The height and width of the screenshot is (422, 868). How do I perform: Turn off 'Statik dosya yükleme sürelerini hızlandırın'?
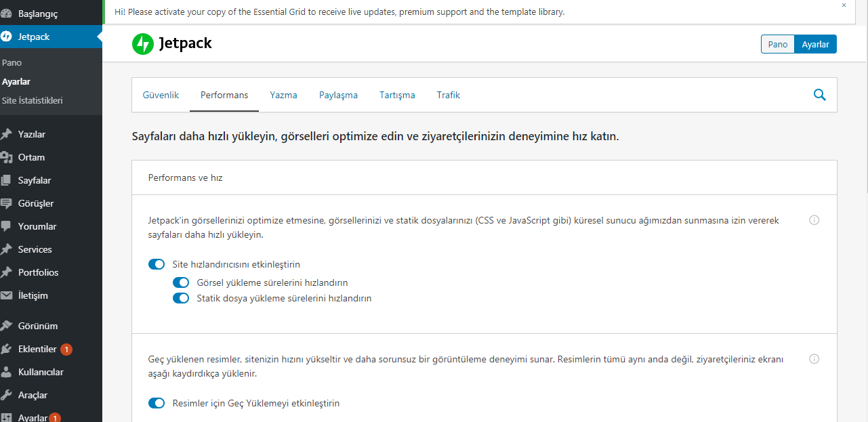(181, 298)
